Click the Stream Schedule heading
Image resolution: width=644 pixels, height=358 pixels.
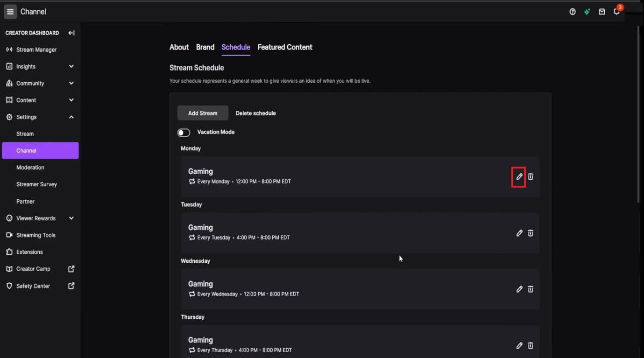pyautogui.click(x=197, y=68)
